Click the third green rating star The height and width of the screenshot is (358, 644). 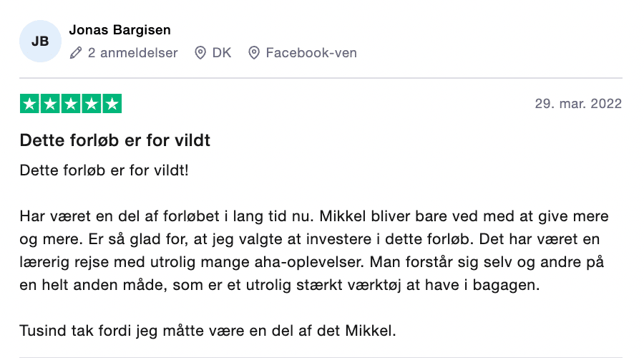pyautogui.click(x=71, y=104)
